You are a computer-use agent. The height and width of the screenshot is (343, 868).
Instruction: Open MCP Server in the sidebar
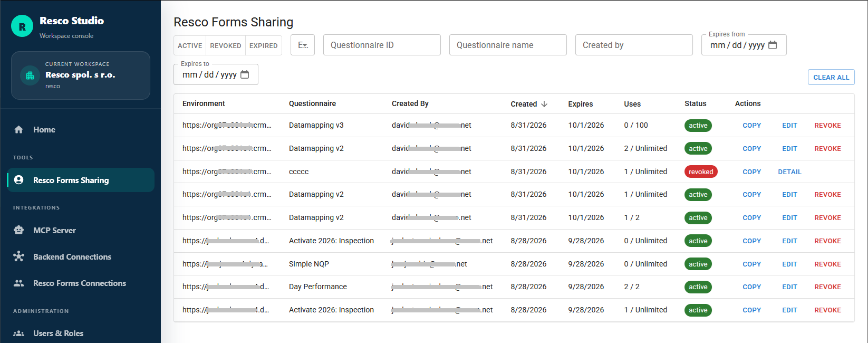[81, 230]
